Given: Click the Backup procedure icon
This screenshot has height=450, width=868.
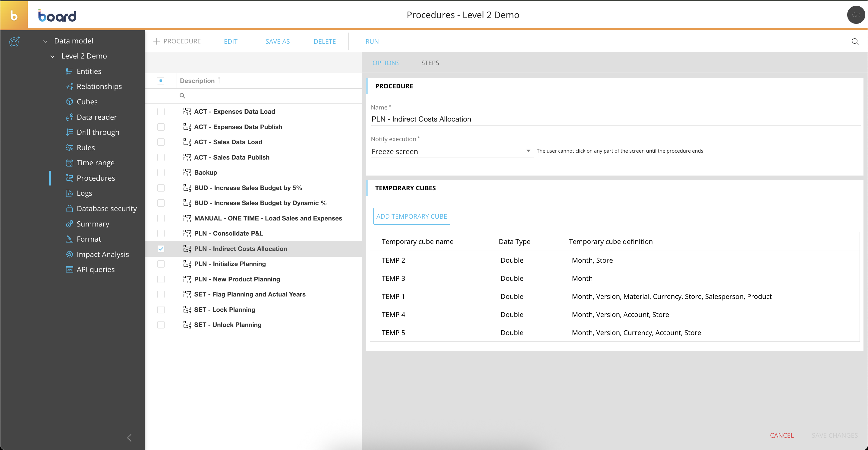Looking at the screenshot, I should point(187,173).
